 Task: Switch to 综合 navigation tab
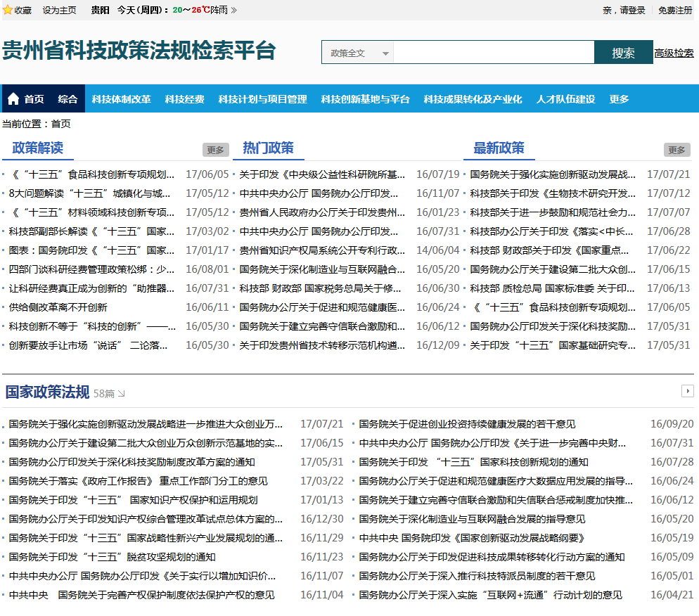[x=68, y=99]
